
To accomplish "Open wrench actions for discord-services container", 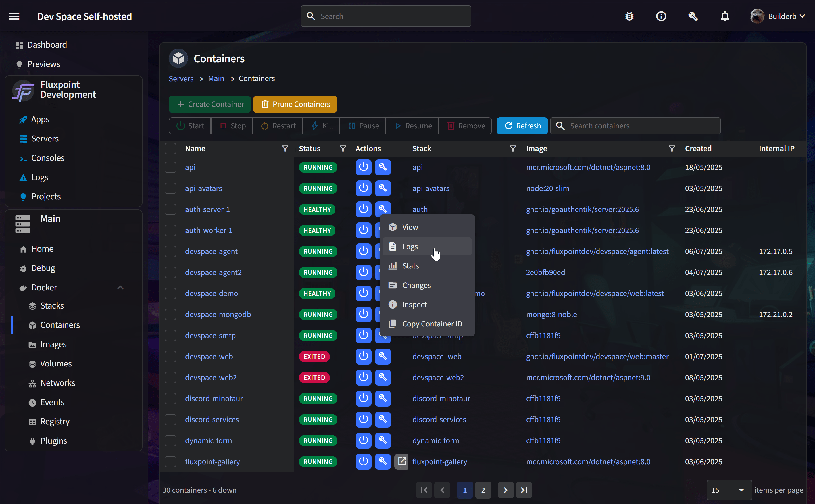I will (383, 419).
